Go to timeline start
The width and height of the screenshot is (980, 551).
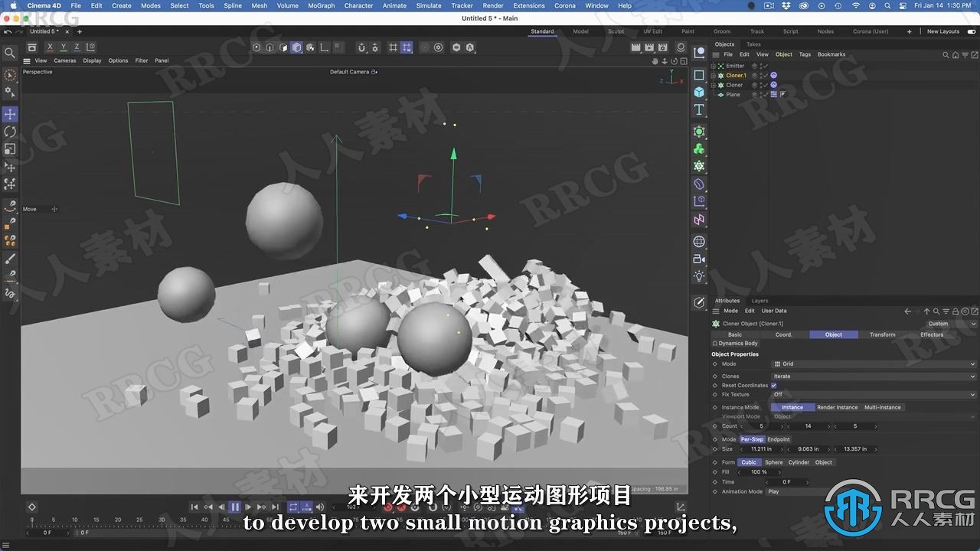coord(194,507)
